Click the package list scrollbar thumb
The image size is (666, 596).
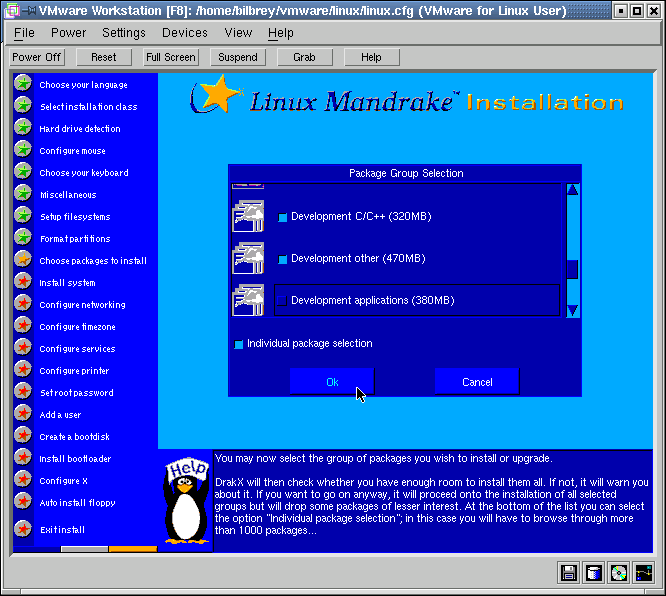click(x=572, y=269)
